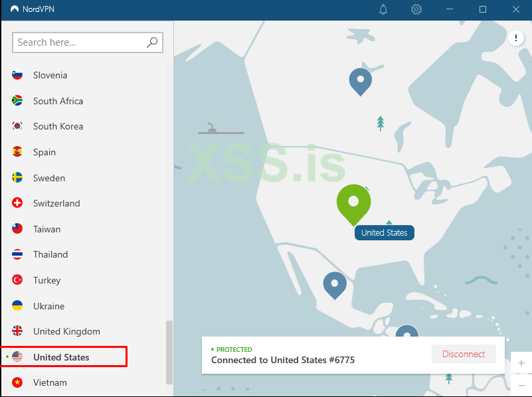Focus the Search here input field

point(88,42)
